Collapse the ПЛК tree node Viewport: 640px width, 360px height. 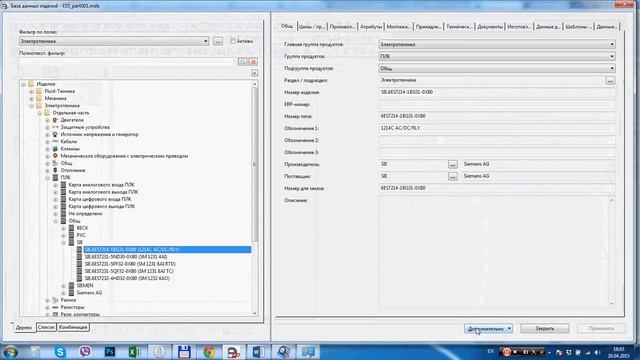tap(47, 178)
